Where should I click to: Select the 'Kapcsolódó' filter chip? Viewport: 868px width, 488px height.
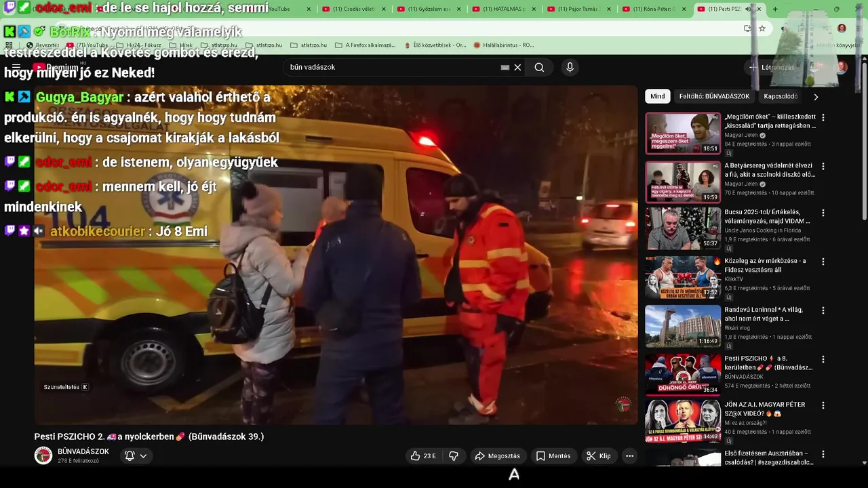pos(781,96)
